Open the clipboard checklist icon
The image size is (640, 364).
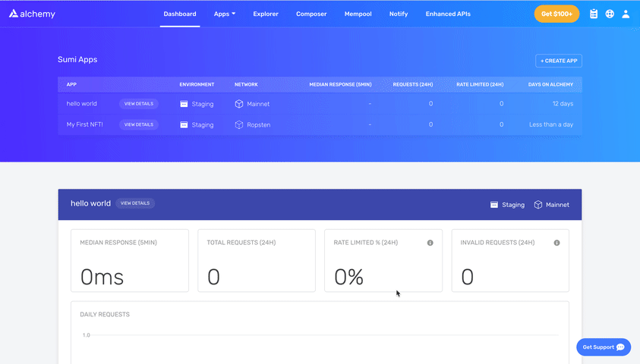point(594,14)
